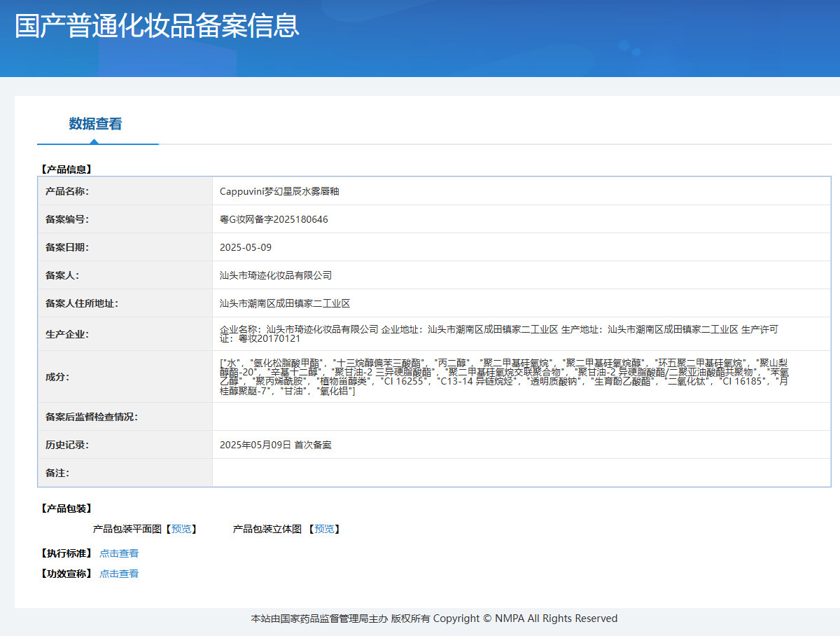Open 预览 link for 产品包装立体图
Image resolution: width=840 pixels, height=636 pixels.
pos(324,529)
